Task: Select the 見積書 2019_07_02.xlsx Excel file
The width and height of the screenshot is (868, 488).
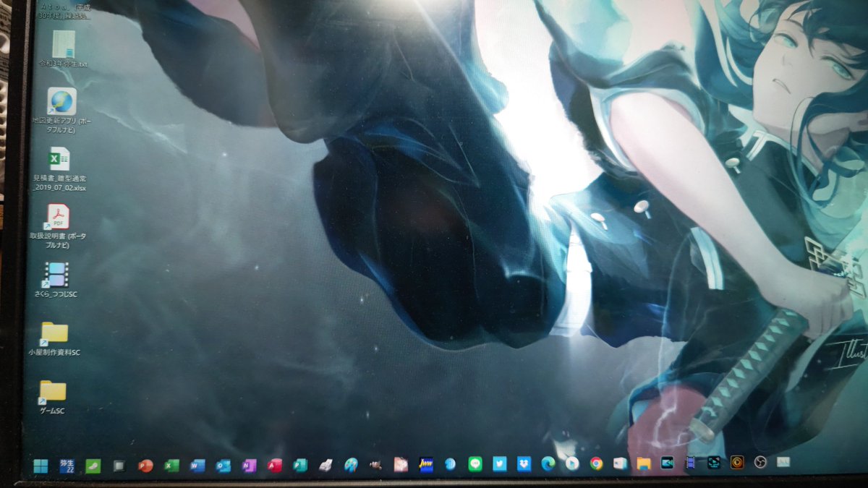Action: point(60,169)
